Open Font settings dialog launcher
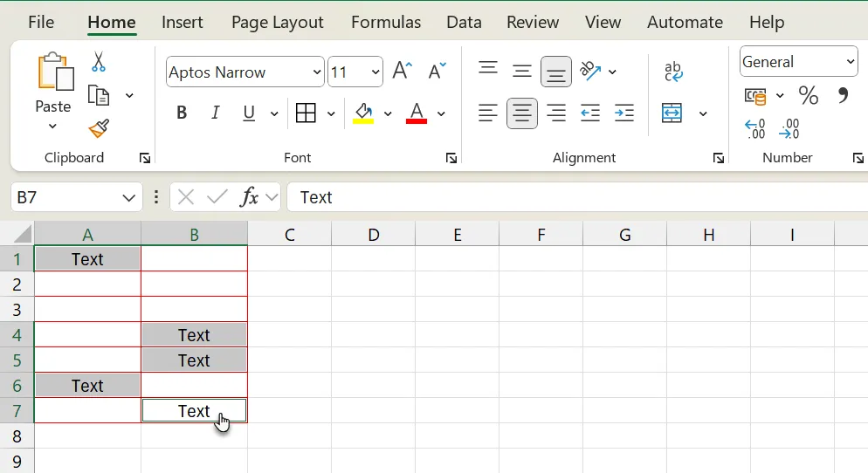The width and height of the screenshot is (868, 473). point(451,159)
